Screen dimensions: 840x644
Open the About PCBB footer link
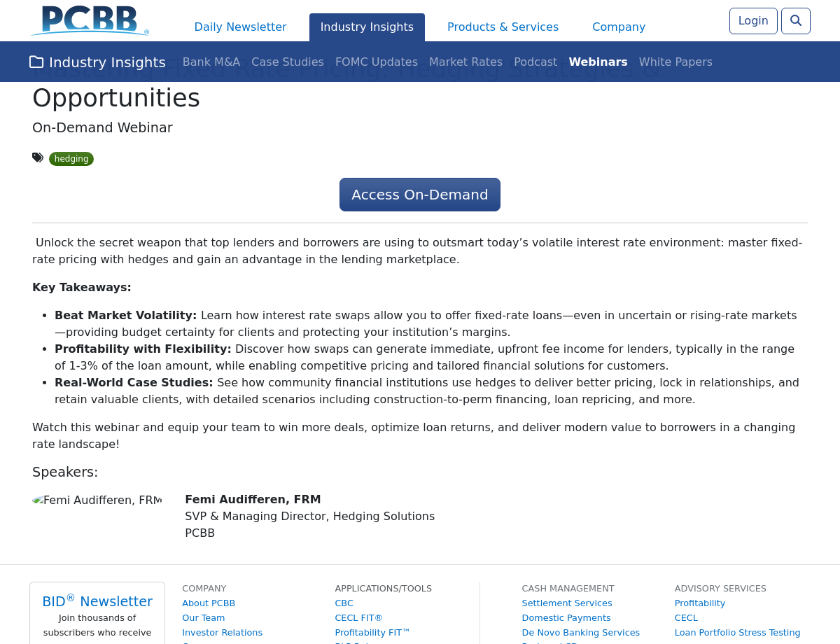tap(209, 603)
